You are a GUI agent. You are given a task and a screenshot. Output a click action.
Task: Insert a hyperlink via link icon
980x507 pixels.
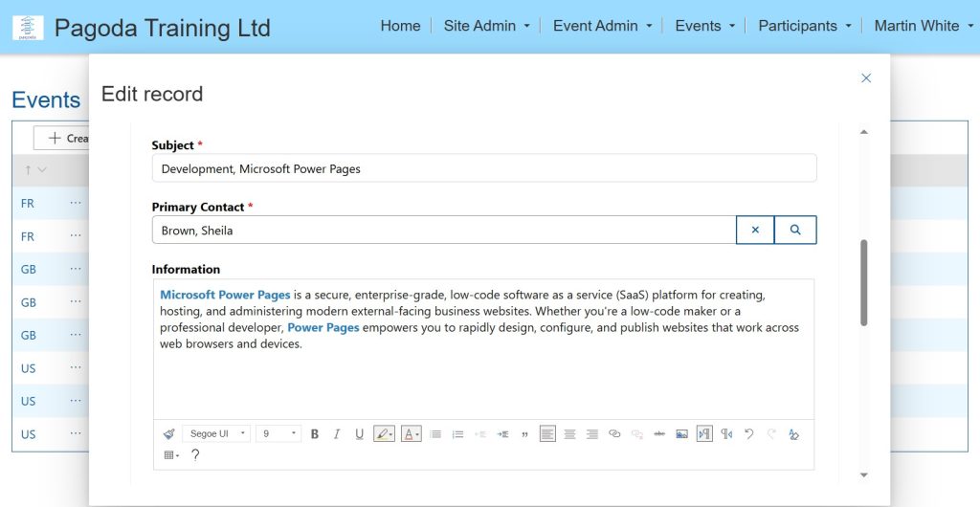(614, 434)
